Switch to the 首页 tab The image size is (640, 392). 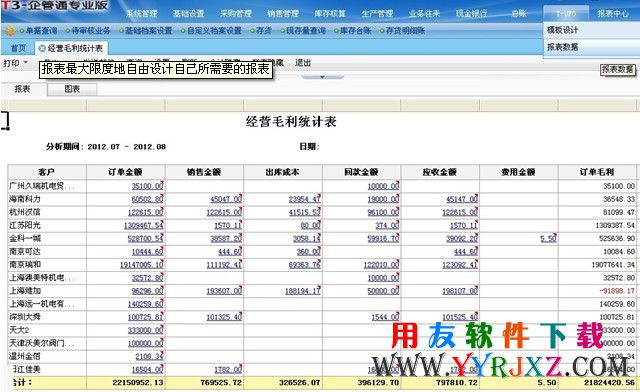point(18,48)
